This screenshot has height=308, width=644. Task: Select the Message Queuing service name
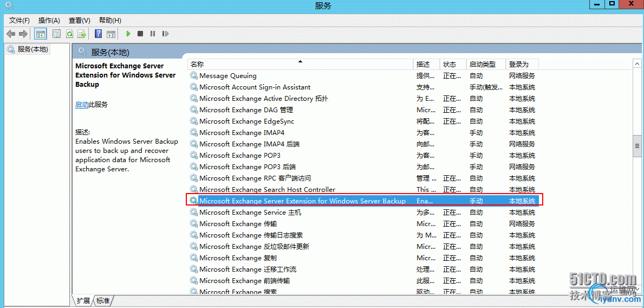(x=228, y=76)
